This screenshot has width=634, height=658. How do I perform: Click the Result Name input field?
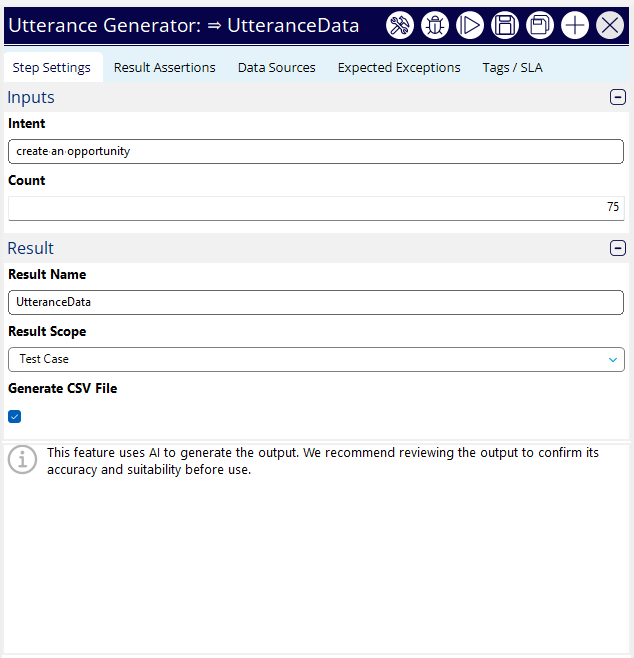[x=316, y=302]
